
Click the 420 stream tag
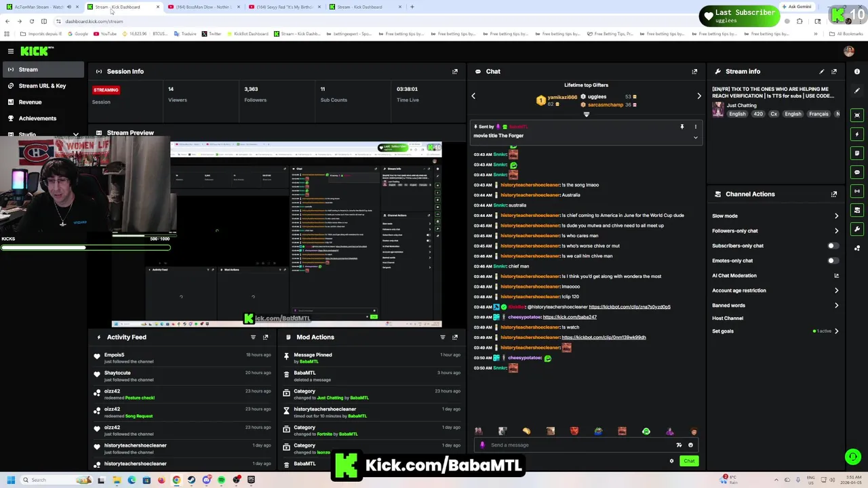[757, 114]
